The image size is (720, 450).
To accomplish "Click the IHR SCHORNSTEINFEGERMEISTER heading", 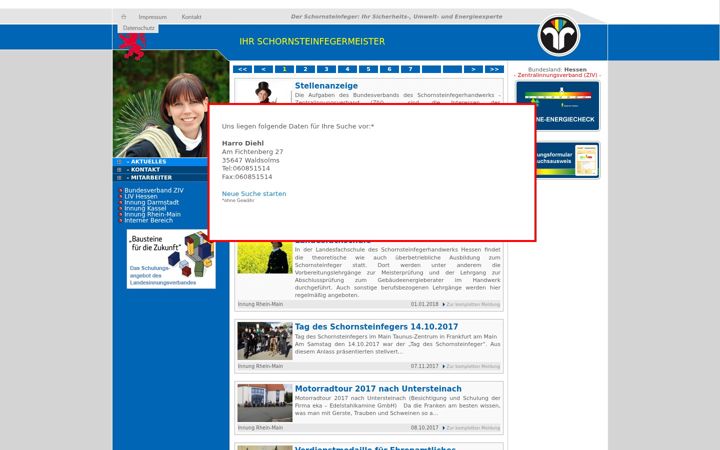I will (x=312, y=41).
